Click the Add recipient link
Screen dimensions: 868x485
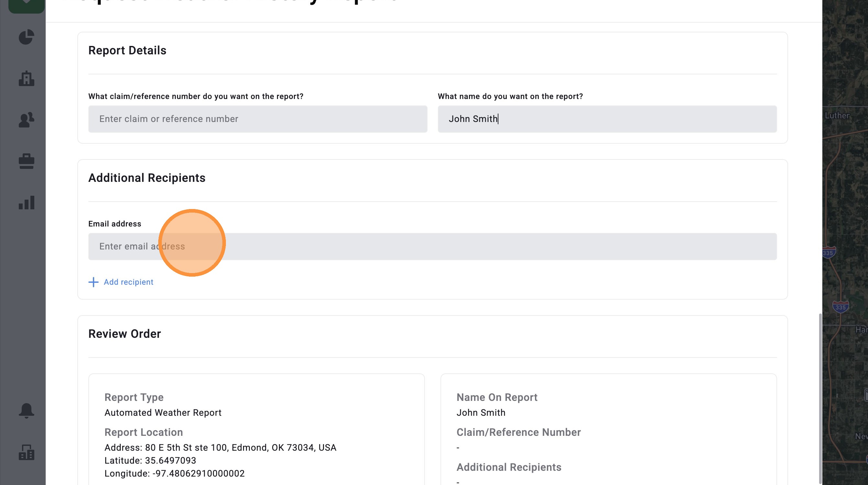(x=128, y=282)
